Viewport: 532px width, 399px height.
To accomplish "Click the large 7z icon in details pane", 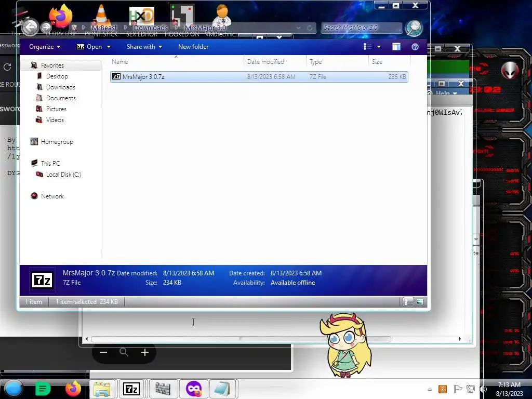I will (42, 280).
